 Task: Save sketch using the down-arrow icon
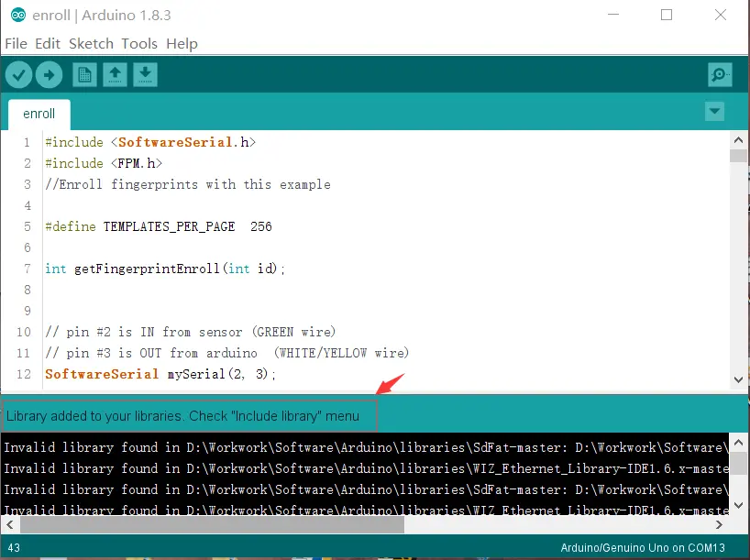(x=145, y=74)
